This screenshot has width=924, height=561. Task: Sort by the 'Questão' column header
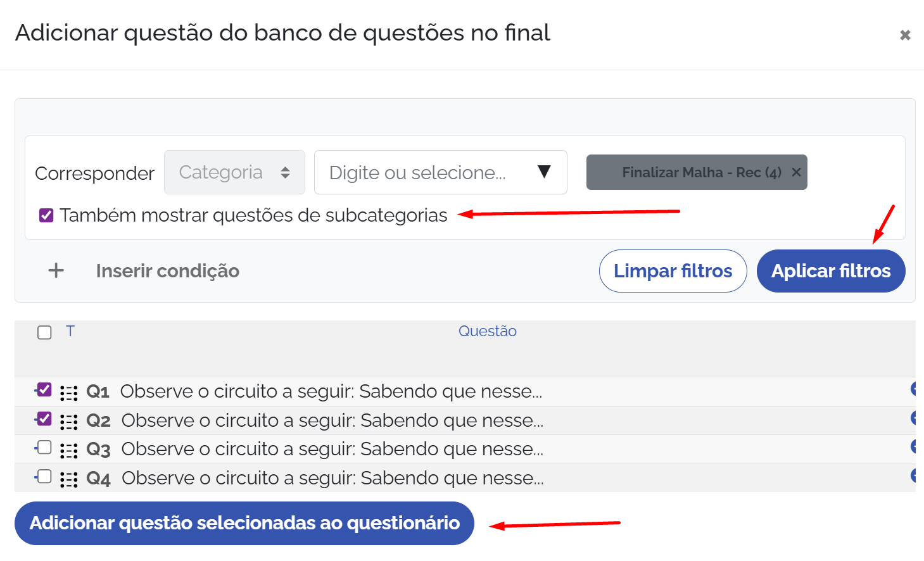(487, 331)
